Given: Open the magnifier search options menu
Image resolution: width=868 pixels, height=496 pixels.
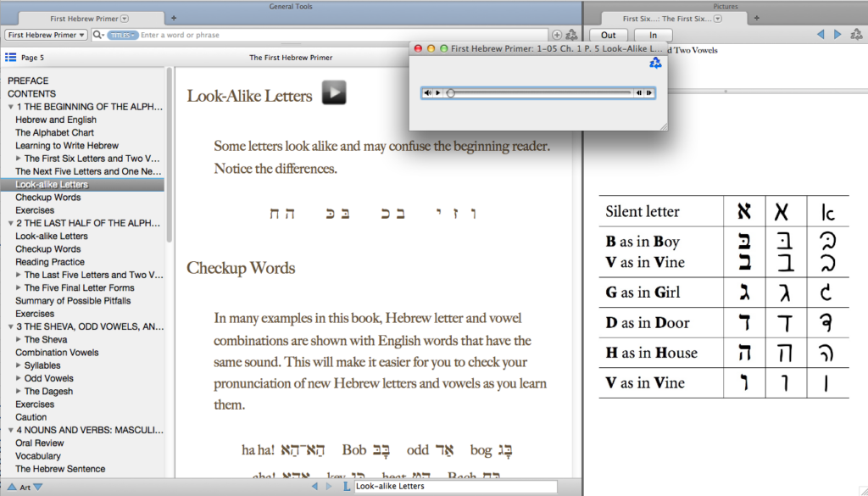Looking at the screenshot, I should coord(98,35).
